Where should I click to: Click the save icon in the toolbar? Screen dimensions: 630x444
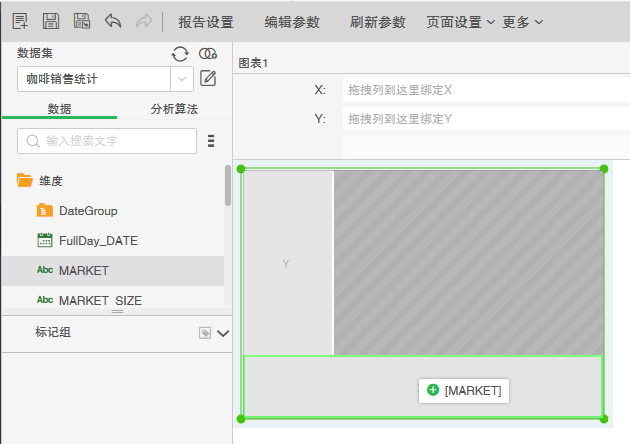click(x=50, y=21)
